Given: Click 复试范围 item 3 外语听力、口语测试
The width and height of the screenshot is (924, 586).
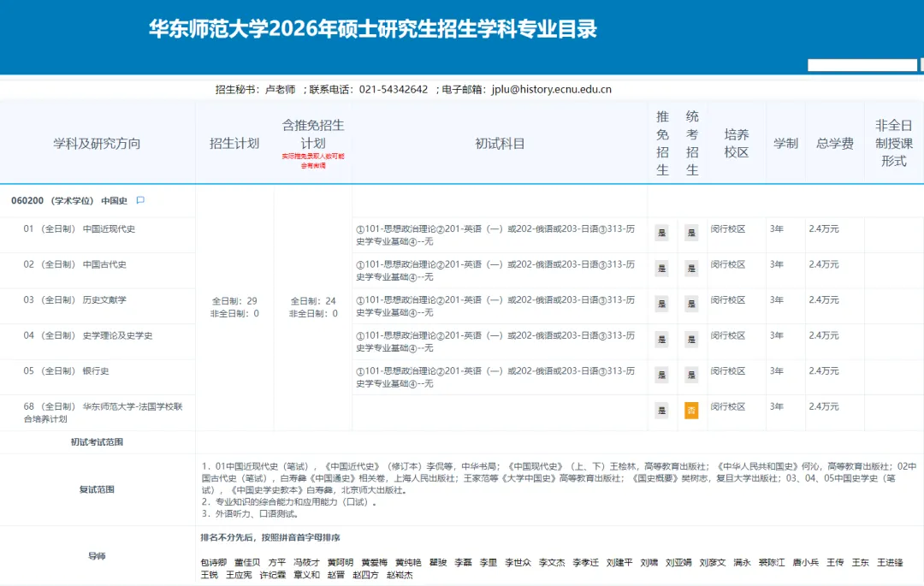Looking at the screenshot, I should [251, 513].
